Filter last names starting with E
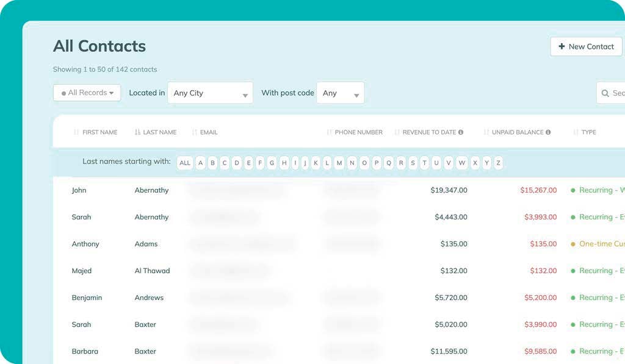Screen dimensions: 625x364 249,163
